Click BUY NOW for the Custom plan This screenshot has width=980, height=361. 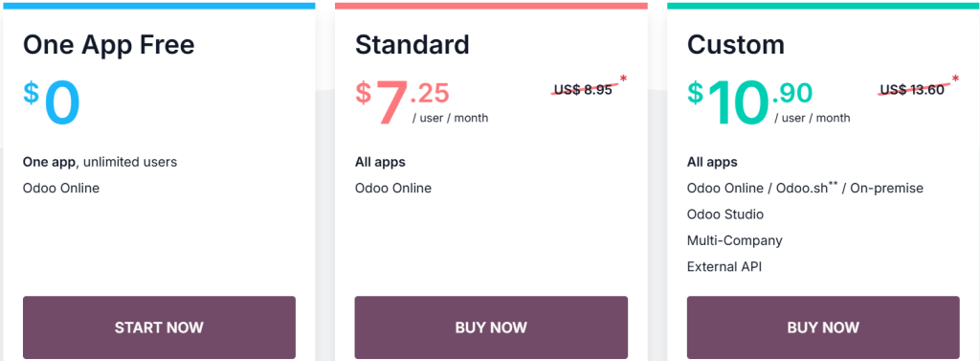(823, 327)
